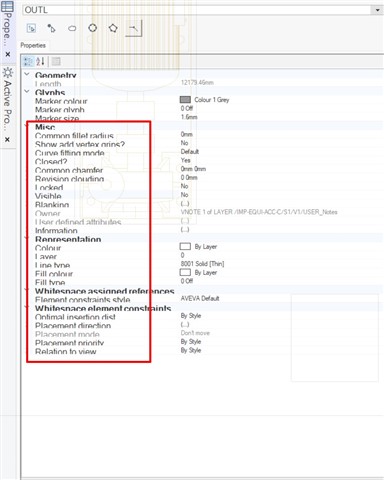Select the Placement mode row
The width and height of the screenshot is (384, 480).
coord(202,333)
